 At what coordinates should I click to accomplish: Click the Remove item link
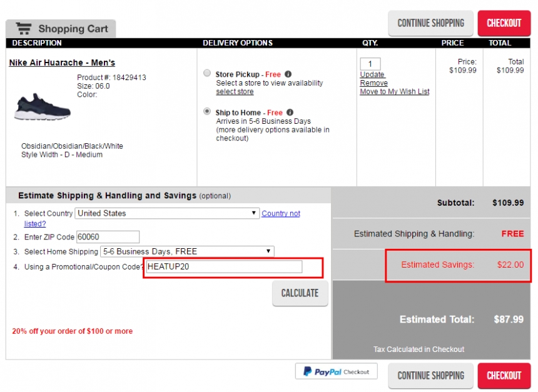373,83
